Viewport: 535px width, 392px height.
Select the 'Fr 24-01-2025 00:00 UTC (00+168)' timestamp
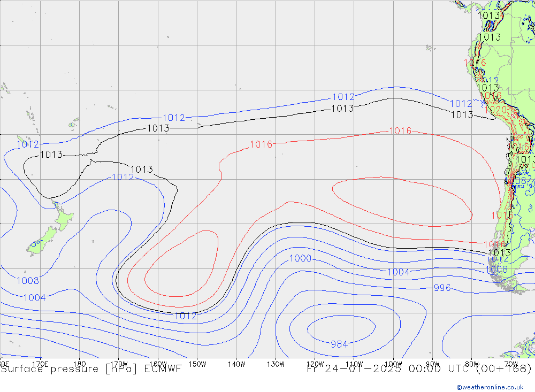[419, 369]
